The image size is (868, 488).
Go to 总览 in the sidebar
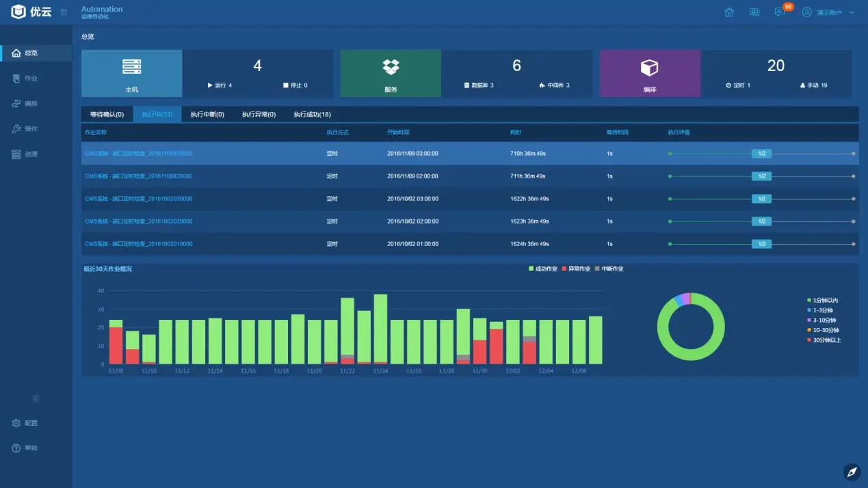[36, 53]
